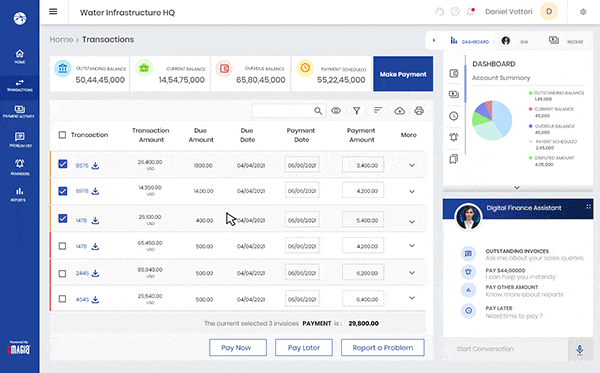This screenshot has height=373, width=600.
Task: Download invoice 8978 using its download icon
Action: click(95, 191)
